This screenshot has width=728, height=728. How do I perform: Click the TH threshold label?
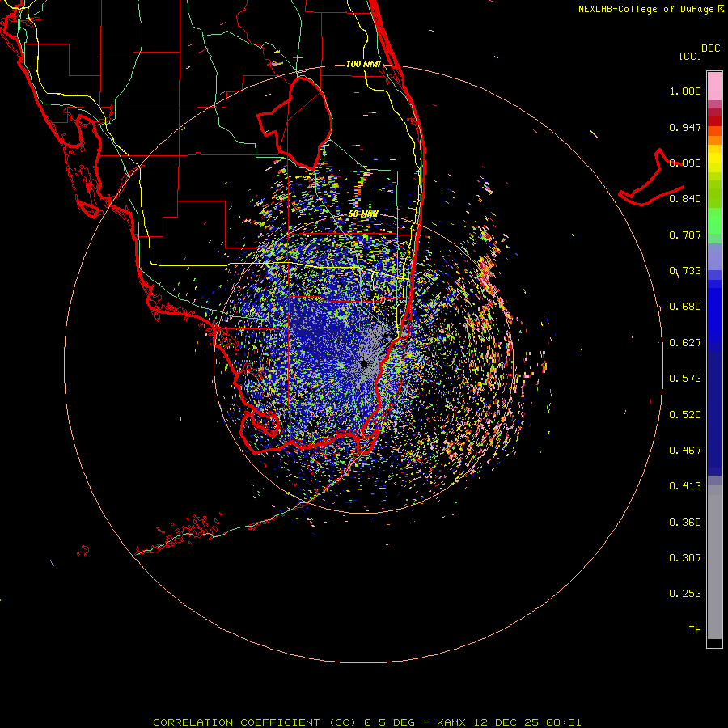pyautogui.click(x=695, y=630)
